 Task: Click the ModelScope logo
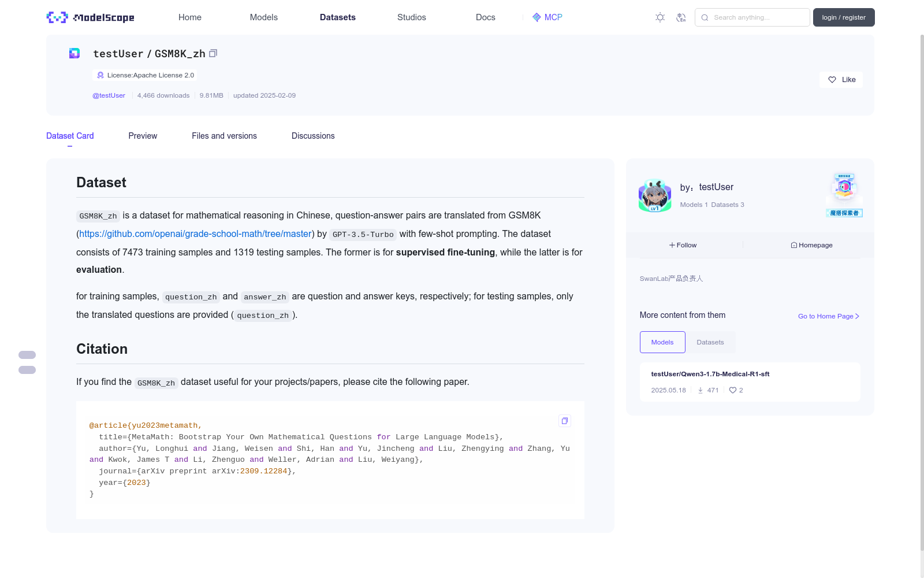(x=90, y=17)
